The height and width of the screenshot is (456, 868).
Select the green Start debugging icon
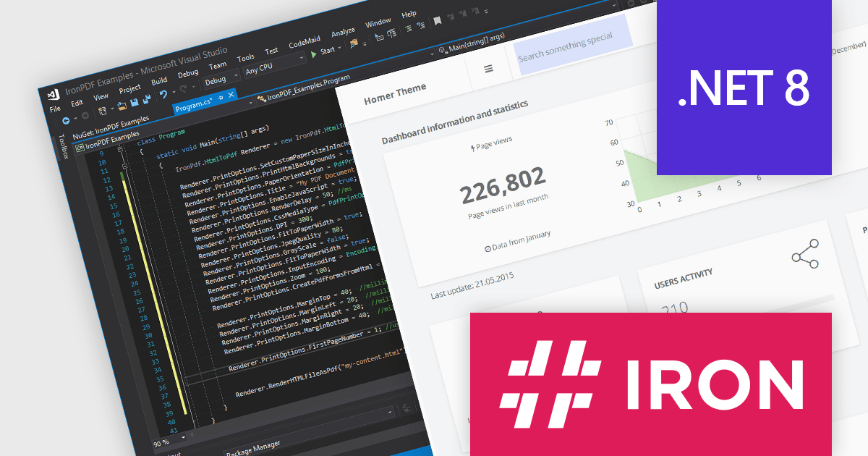[313, 54]
